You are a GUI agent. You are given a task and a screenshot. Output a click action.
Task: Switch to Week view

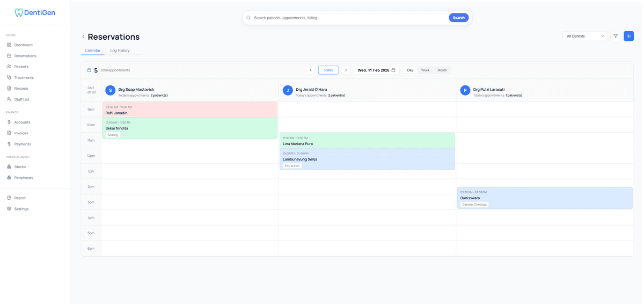(425, 70)
